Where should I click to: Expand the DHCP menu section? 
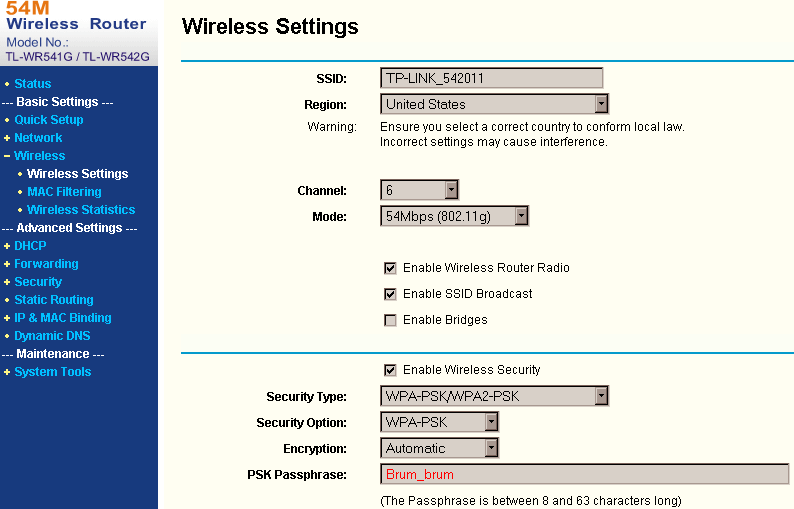point(7,246)
